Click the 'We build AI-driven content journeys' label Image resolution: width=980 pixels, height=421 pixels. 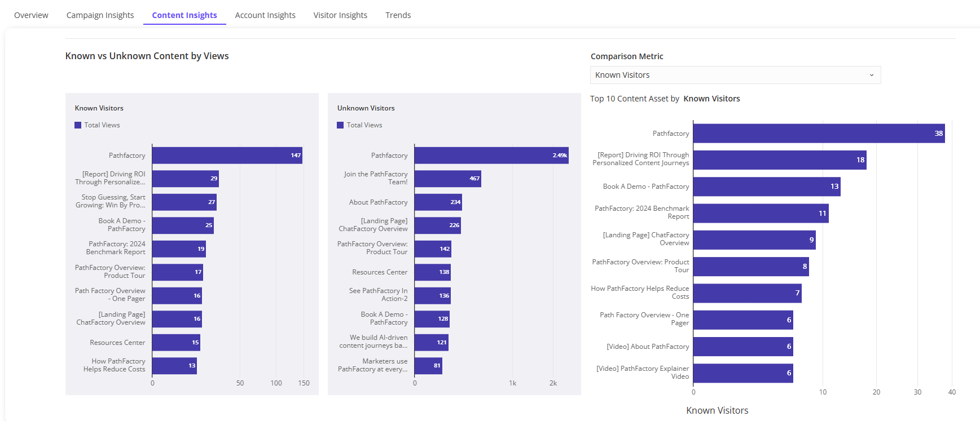tap(373, 342)
